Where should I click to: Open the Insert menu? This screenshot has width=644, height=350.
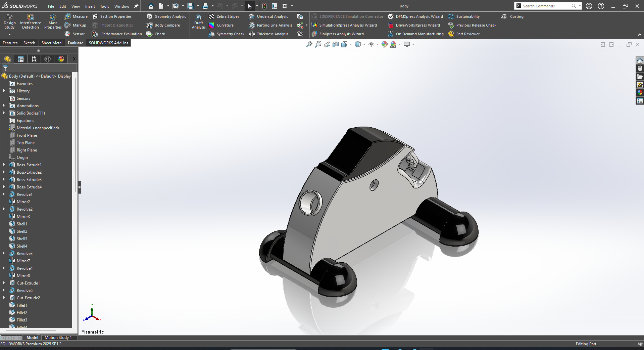[90, 6]
